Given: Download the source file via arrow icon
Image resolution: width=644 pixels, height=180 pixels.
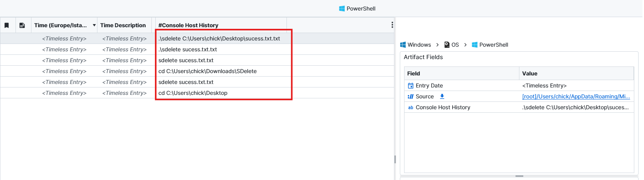Looking at the screenshot, I should (442, 96).
